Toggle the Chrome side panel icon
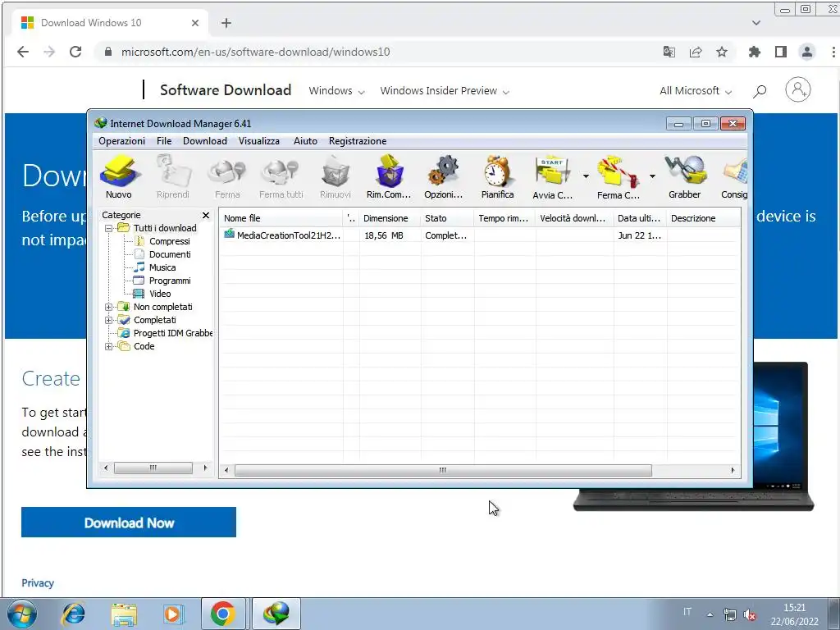Viewport: 840px width, 630px height. 781,52
